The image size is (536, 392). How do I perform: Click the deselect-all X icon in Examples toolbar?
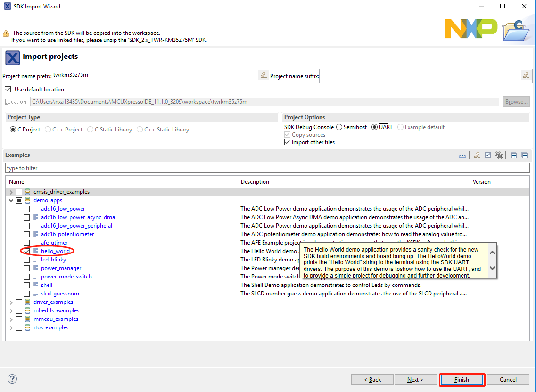click(x=499, y=155)
